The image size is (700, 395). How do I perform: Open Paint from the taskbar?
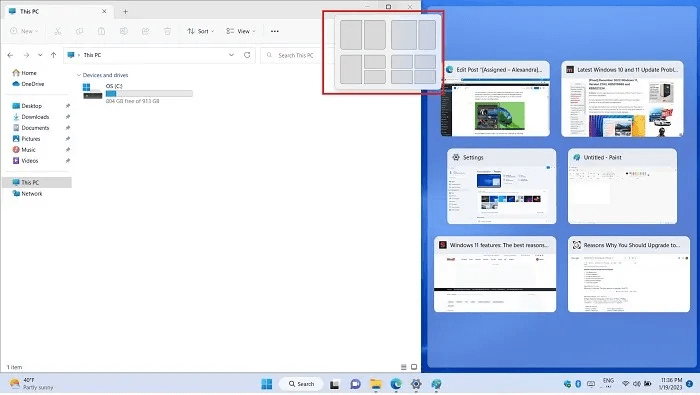(x=436, y=384)
